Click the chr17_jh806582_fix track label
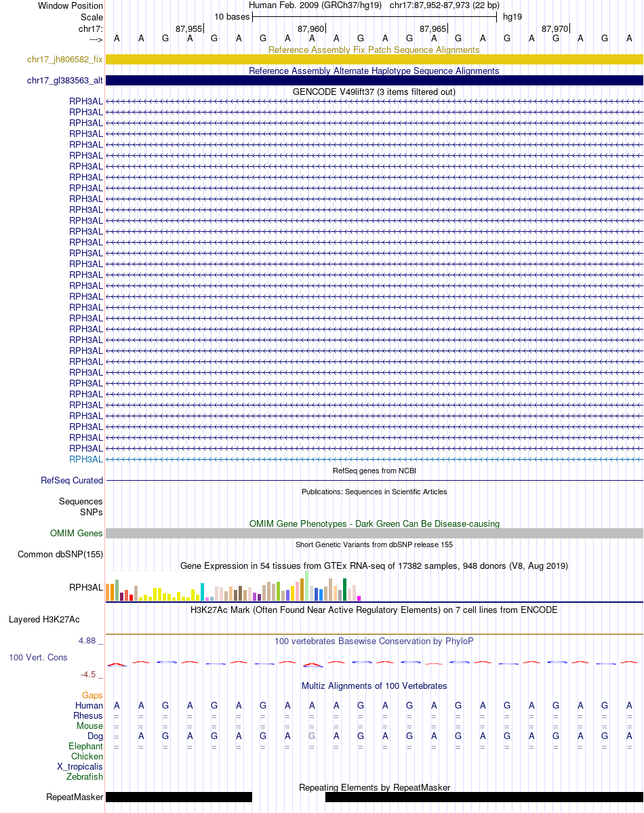 click(65, 60)
